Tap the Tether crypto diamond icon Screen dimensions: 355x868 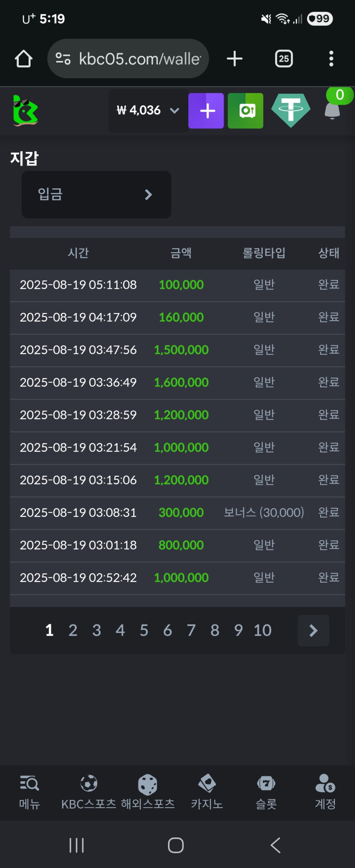point(291,111)
